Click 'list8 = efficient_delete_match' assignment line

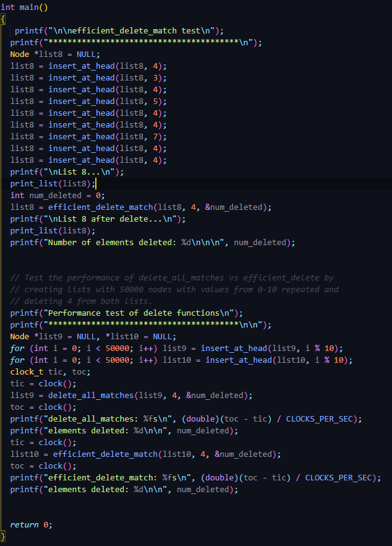click(x=140, y=207)
